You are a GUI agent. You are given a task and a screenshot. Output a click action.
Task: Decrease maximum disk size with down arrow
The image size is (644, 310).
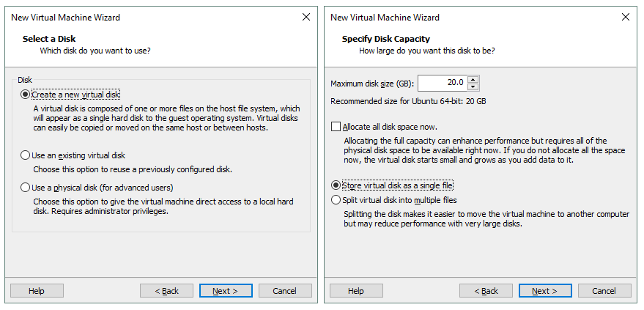[x=473, y=87]
